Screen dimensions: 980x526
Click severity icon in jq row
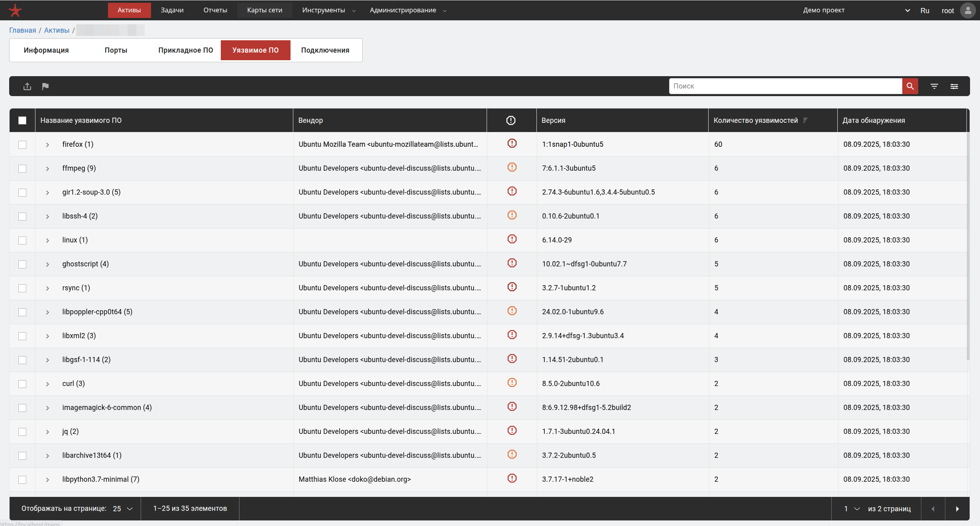coord(512,430)
